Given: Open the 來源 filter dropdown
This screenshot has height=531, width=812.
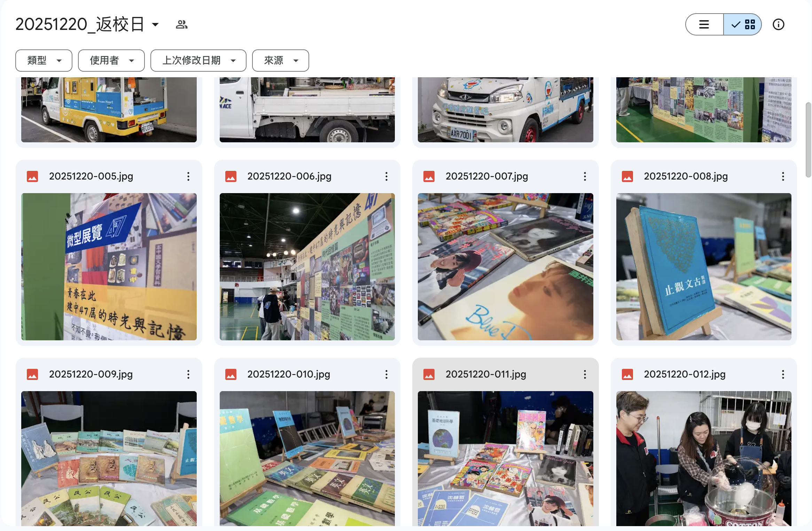Looking at the screenshot, I should tap(280, 61).
